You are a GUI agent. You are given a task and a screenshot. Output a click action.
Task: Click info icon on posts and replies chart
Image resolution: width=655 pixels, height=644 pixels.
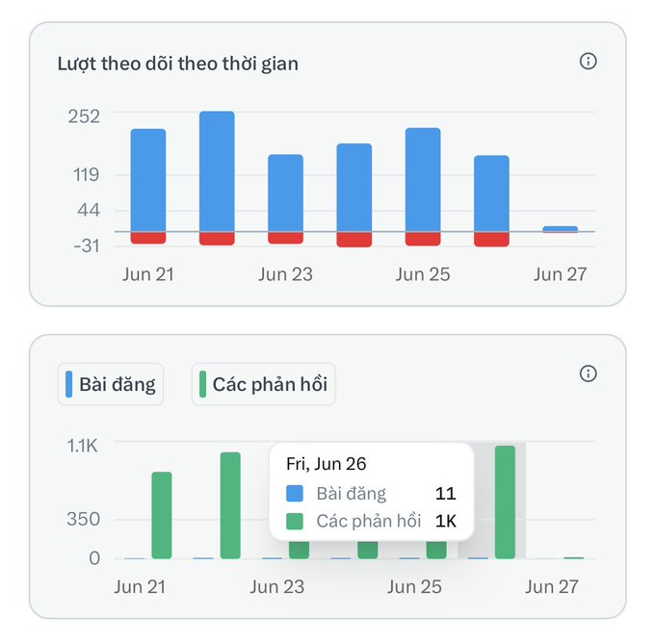tap(589, 374)
